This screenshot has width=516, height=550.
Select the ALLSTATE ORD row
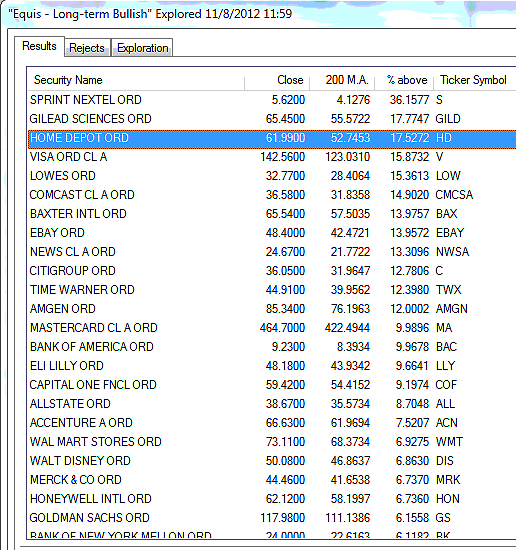(272, 404)
